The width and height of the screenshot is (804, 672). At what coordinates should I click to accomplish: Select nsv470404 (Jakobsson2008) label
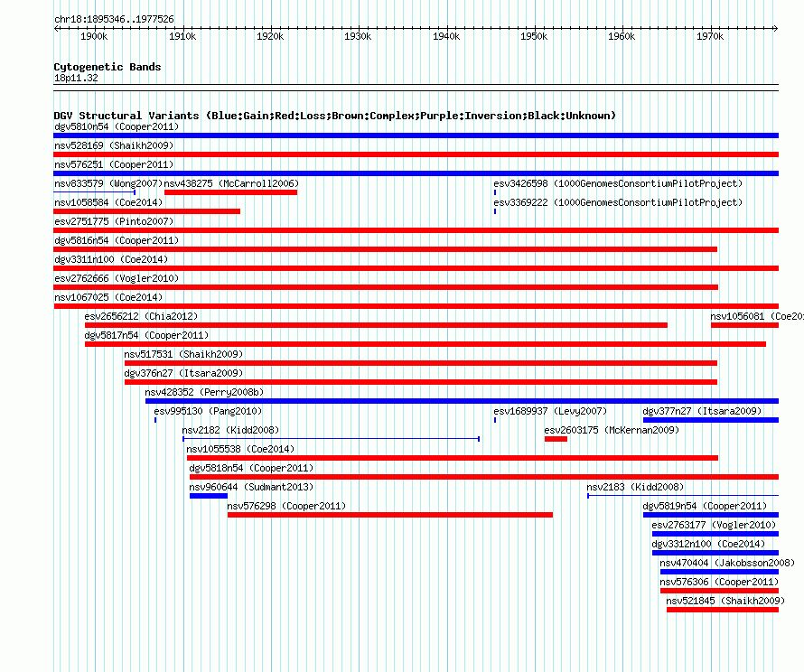click(727, 563)
